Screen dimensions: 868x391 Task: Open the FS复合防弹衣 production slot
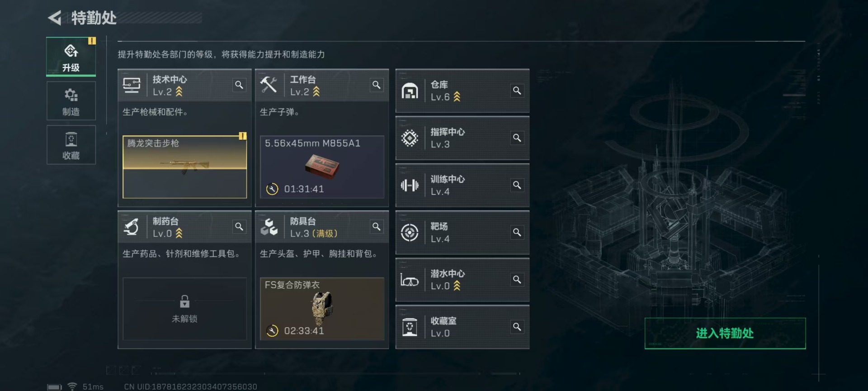322,309
